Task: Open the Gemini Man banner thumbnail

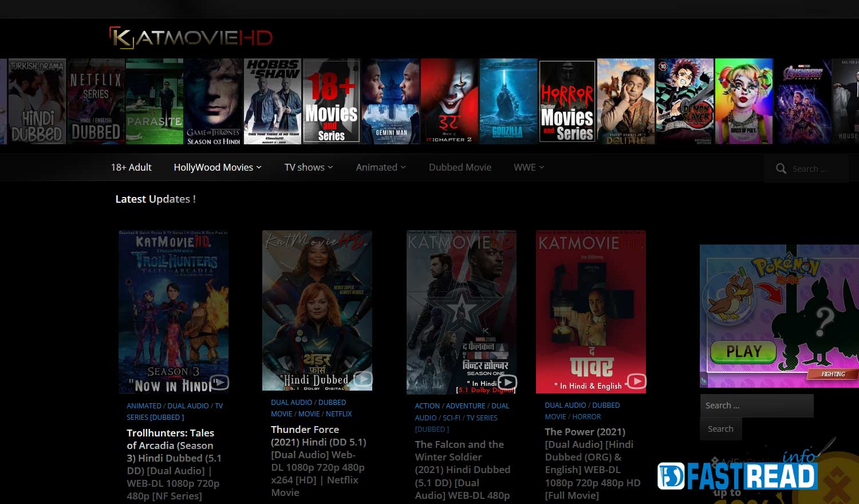Action: click(x=391, y=101)
